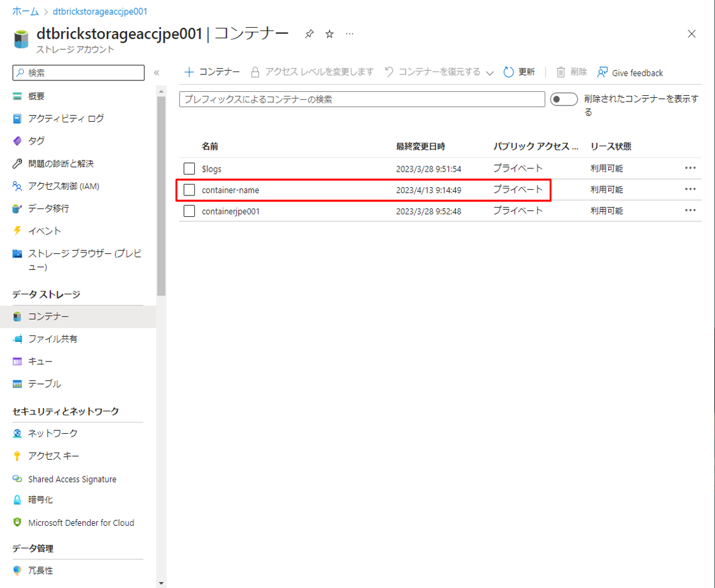The height and width of the screenshot is (588, 715).
Task: Check the container-name row checkbox
Action: click(189, 190)
